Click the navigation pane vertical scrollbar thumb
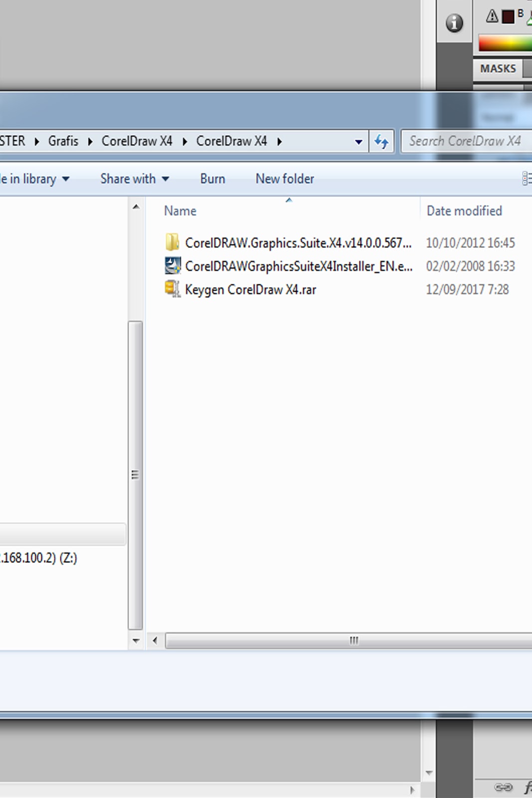The width and height of the screenshot is (532, 798). (135, 475)
